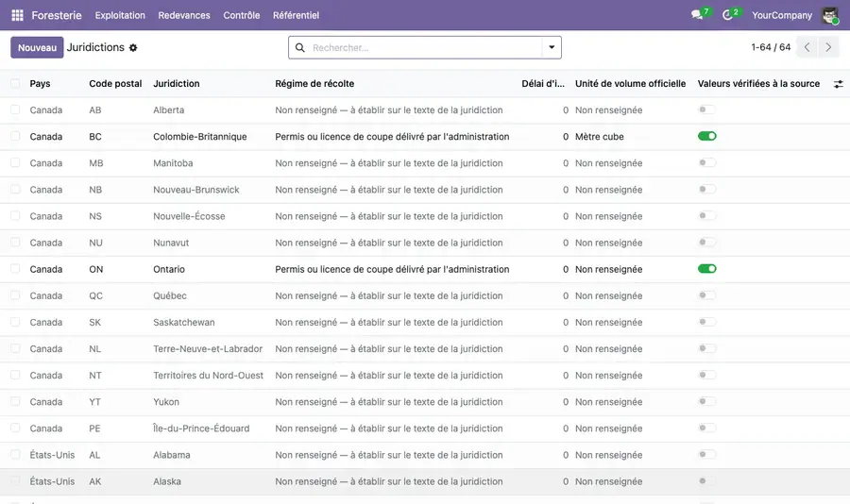
Task: Open the Référentiel menu
Action: (x=296, y=15)
